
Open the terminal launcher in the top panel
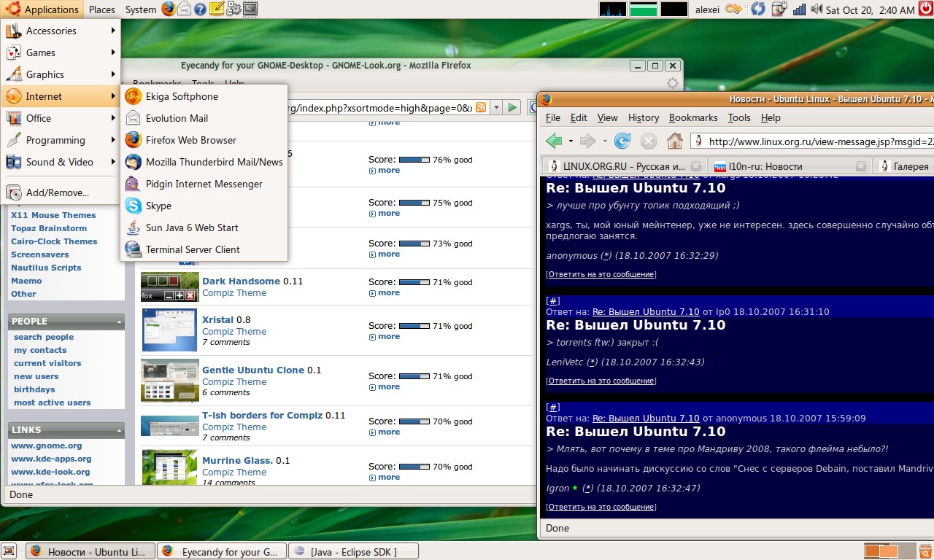[x=250, y=9]
